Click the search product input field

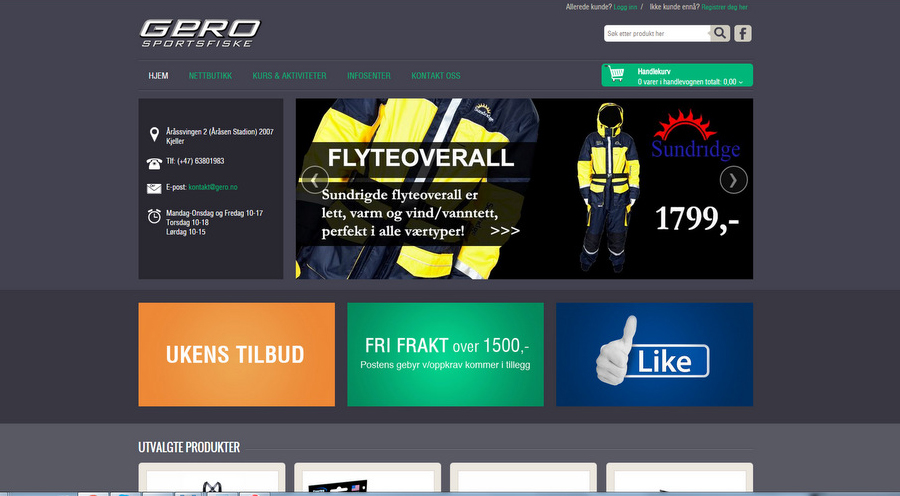pyautogui.click(x=657, y=33)
